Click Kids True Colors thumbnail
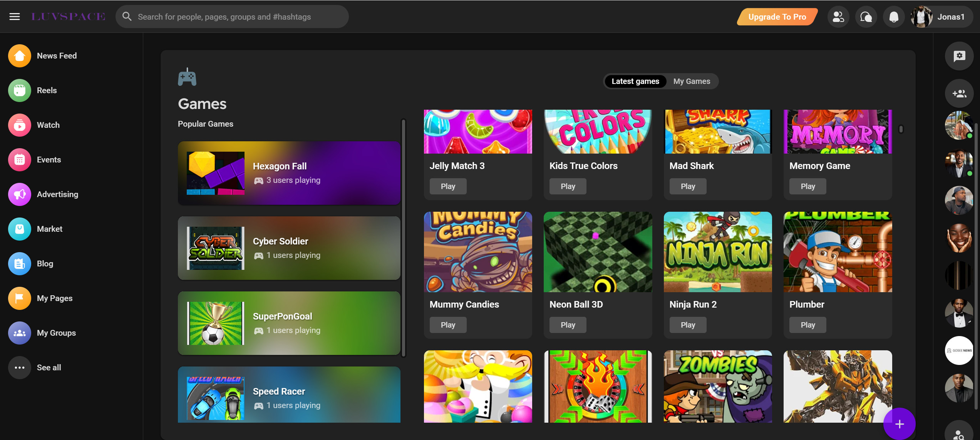The image size is (980, 440). (x=598, y=132)
